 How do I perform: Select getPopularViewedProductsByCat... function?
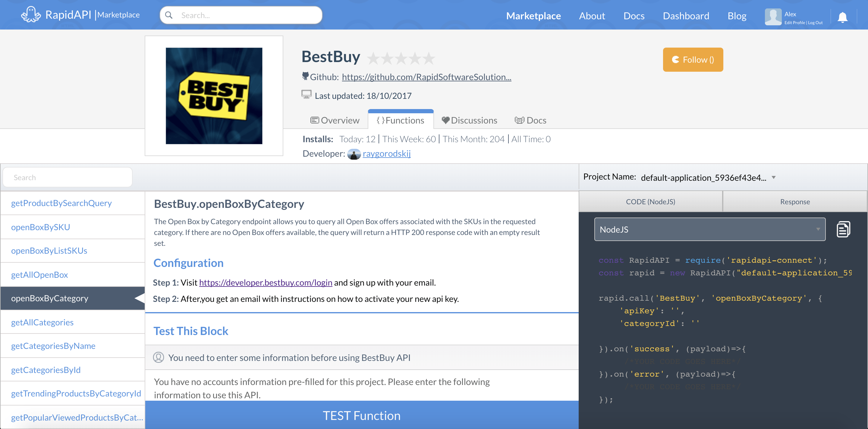[73, 417]
